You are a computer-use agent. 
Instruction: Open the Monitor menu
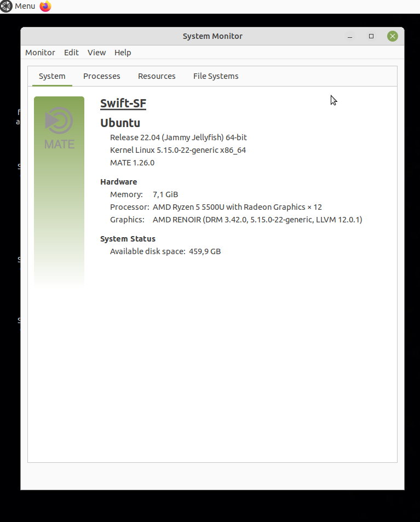(x=40, y=53)
